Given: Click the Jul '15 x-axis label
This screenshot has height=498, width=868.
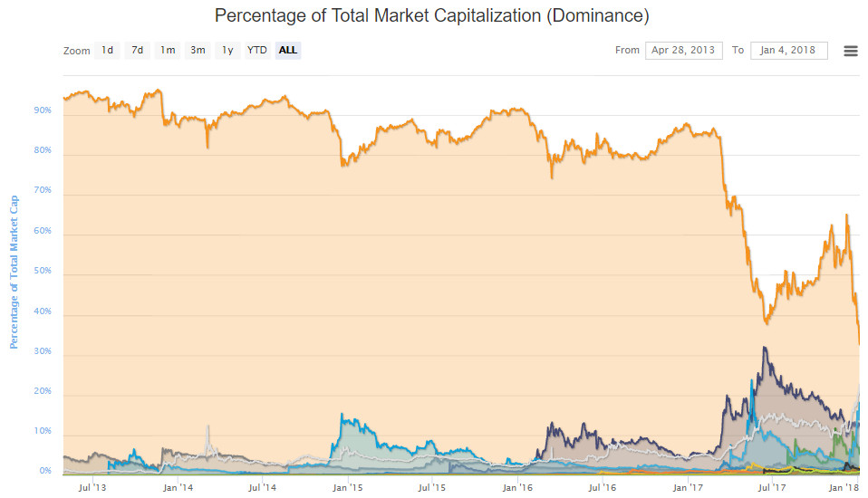Looking at the screenshot, I should [432, 487].
